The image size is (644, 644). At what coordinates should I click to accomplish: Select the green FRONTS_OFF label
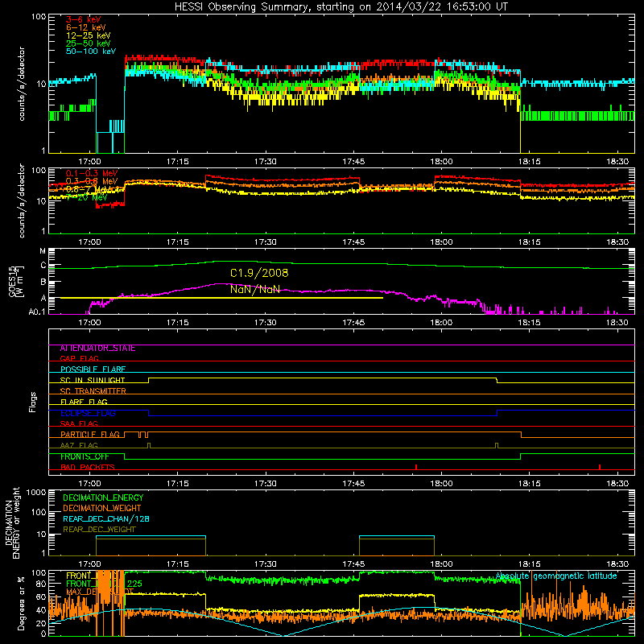pos(85,456)
